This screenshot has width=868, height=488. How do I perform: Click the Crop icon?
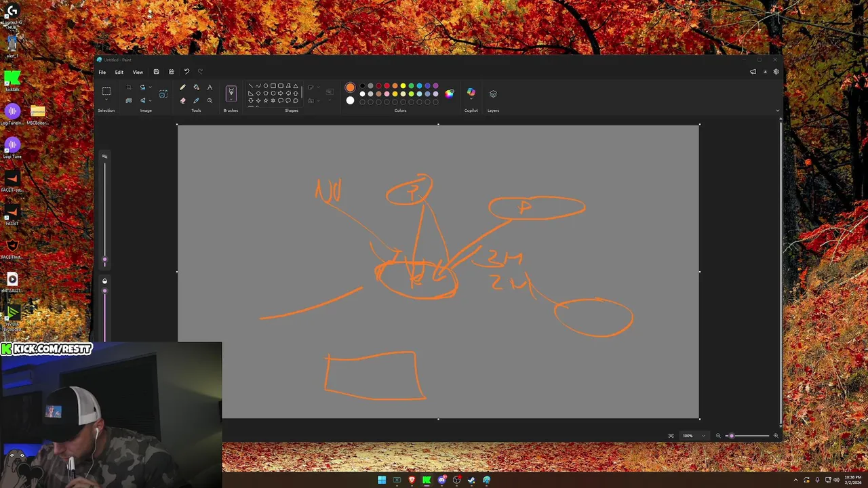pos(129,87)
